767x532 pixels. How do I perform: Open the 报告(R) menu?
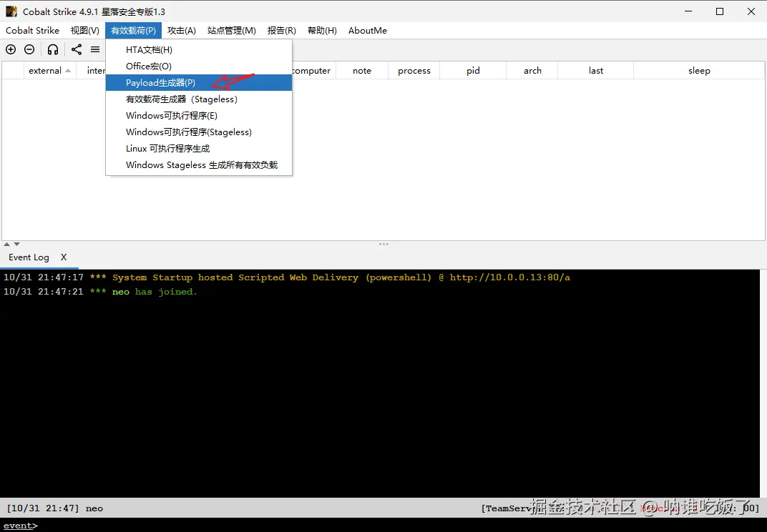(281, 30)
